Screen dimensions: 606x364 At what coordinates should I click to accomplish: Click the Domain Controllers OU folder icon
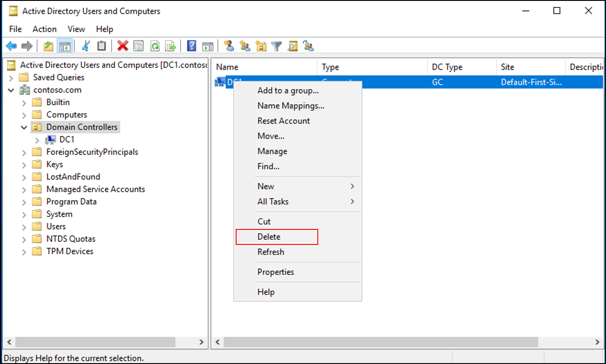pyautogui.click(x=37, y=127)
